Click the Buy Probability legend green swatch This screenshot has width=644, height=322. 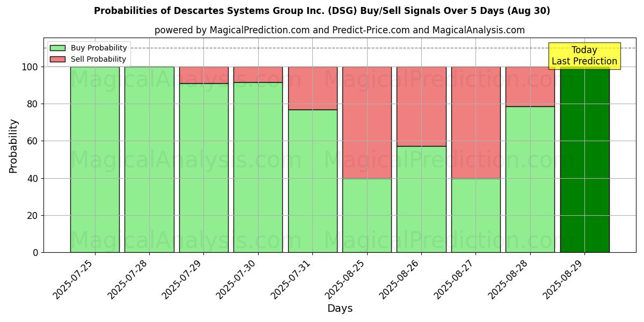pos(57,48)
